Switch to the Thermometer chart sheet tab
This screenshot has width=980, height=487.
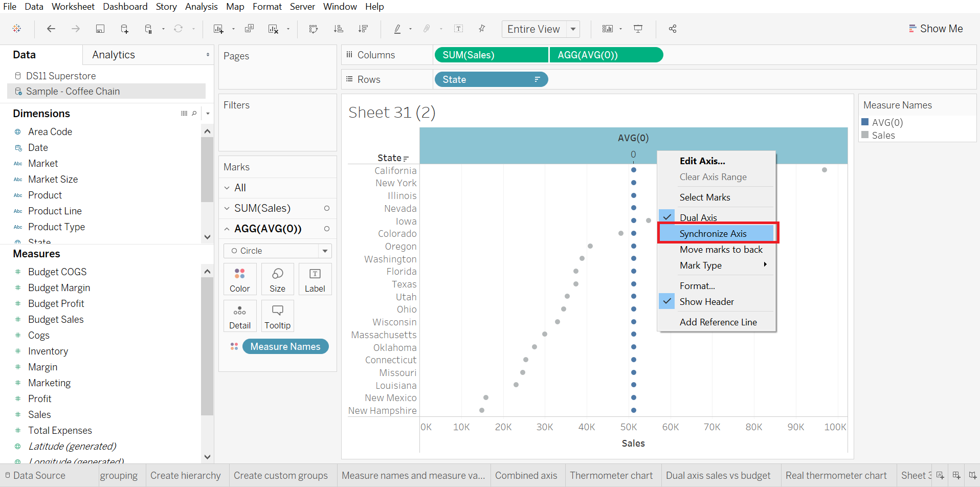click(x=612, y=475)
